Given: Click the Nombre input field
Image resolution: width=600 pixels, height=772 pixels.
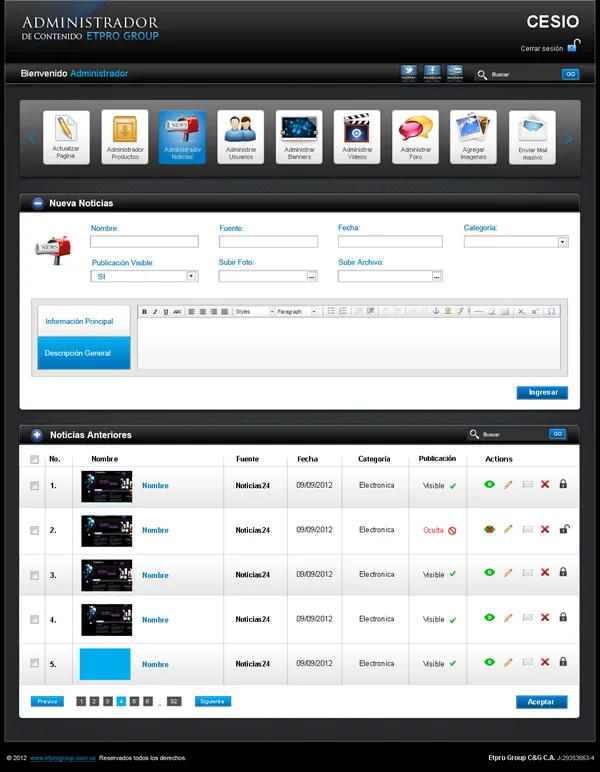Looking at the screenshot, I should click(x=144, y=241).
